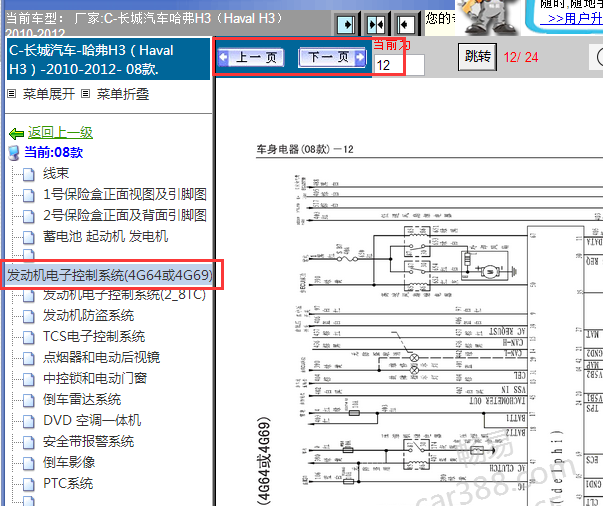
Task: Open 倒车影像 item
Action: point(69,462)
